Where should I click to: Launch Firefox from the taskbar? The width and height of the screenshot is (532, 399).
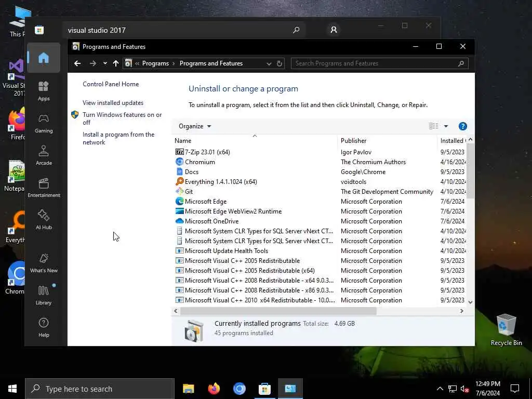click(214, 389)
